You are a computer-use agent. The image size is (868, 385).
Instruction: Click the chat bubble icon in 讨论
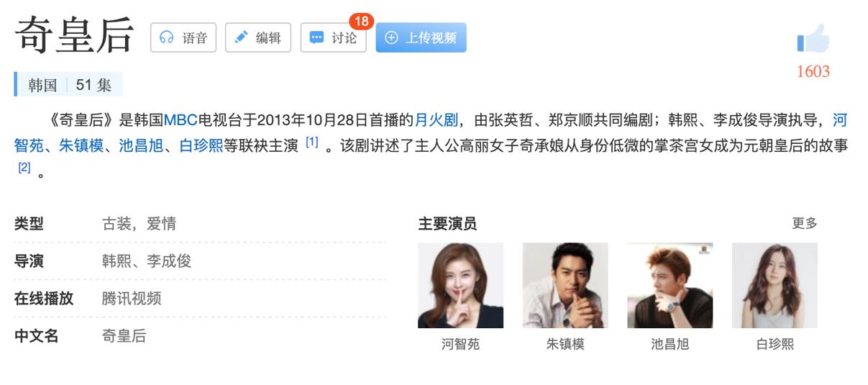click(x=316, y=37)
